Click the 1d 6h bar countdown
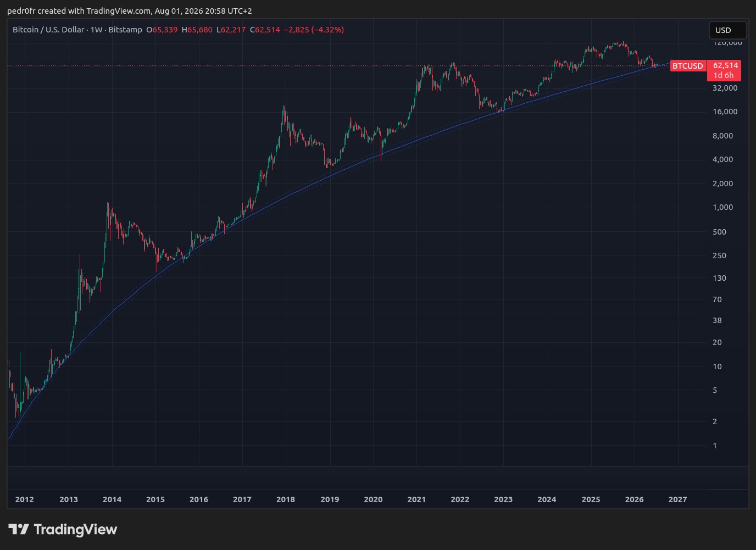This screenshot has height=550, width=756. click(724, 75)
